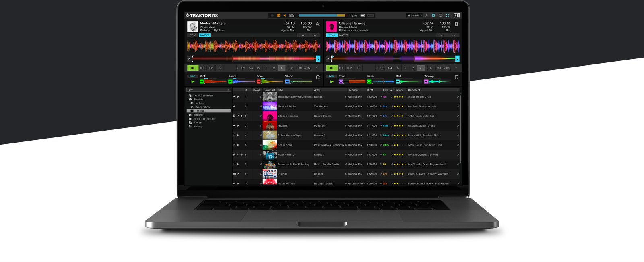The image size is (644, 262).
Task: Select Traktor playlist in tree
Action: [x=209, y=111]
